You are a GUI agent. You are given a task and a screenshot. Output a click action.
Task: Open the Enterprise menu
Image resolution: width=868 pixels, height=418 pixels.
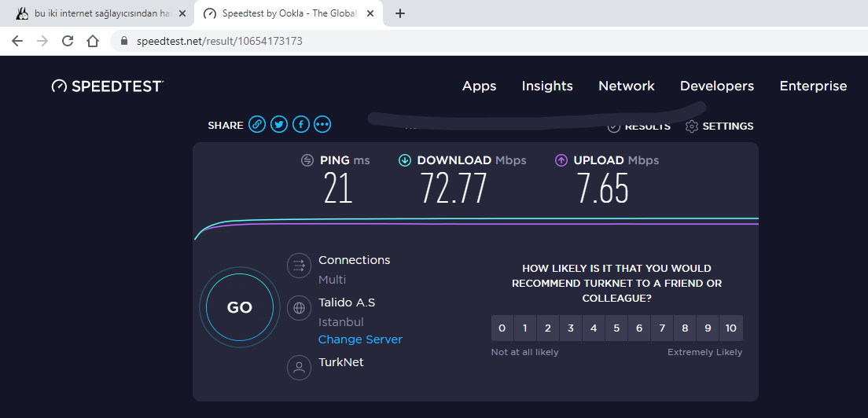tap(813, 86)
